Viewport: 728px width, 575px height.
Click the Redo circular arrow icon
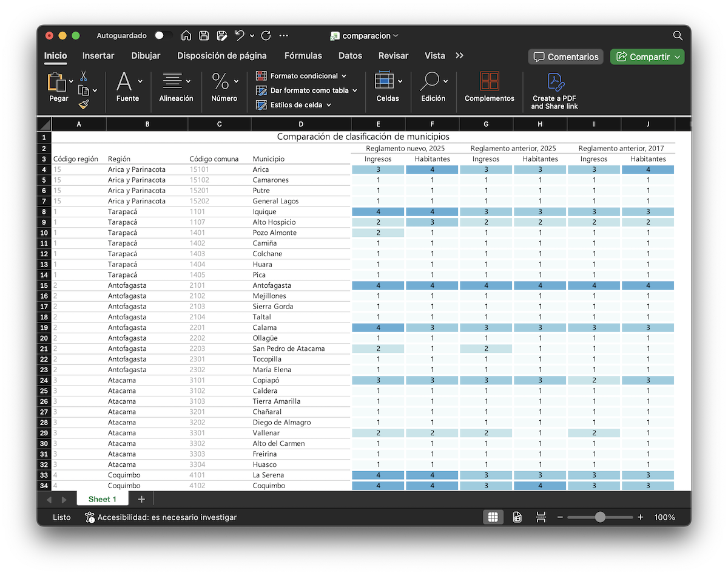[266, 36]
